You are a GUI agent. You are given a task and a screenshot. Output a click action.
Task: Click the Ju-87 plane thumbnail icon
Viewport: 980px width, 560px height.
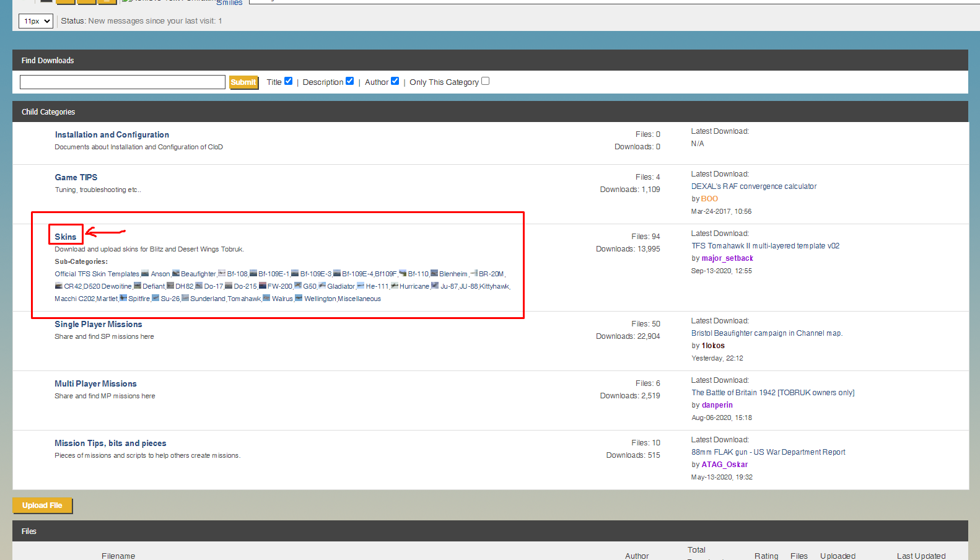tap(435, 286)
